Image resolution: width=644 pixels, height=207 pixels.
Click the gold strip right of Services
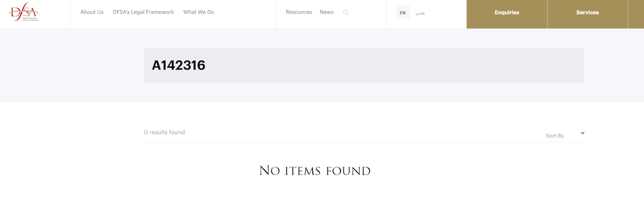pos(636,14)
